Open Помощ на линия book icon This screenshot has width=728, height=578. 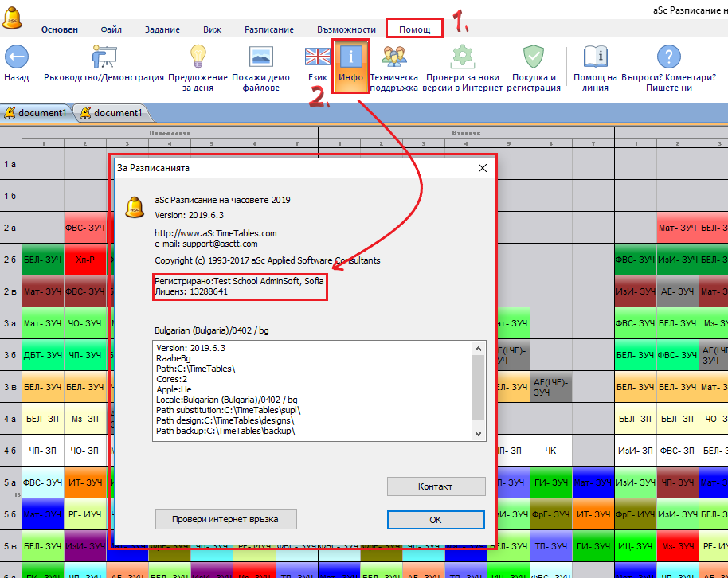click(595, 57)
